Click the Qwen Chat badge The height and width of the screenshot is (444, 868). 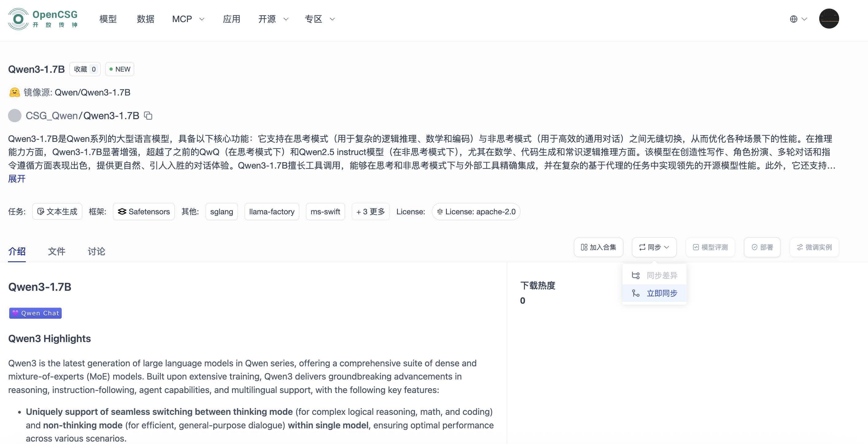click(35, 313)
